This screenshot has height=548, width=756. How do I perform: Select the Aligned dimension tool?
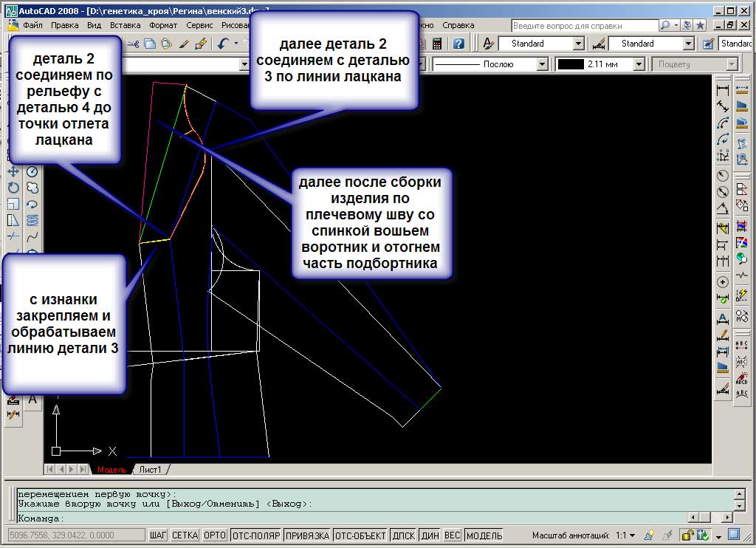(x=723, y=107)
